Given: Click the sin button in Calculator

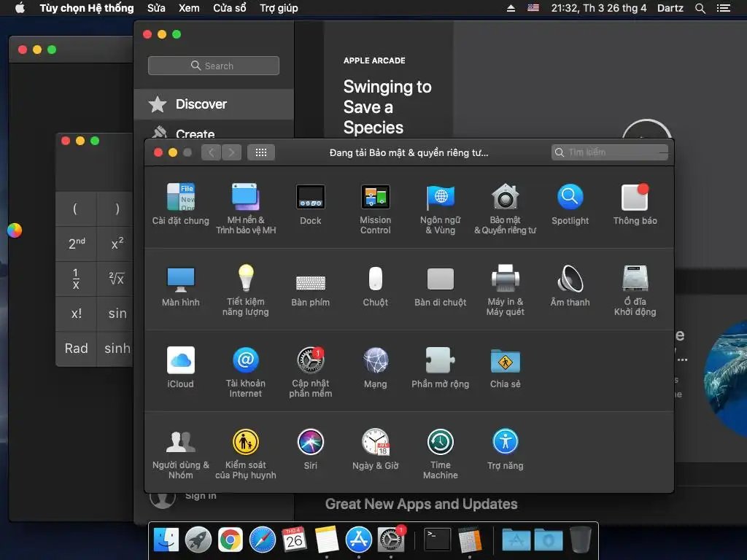Looking at the screenshot, I should tap(115, 314).
